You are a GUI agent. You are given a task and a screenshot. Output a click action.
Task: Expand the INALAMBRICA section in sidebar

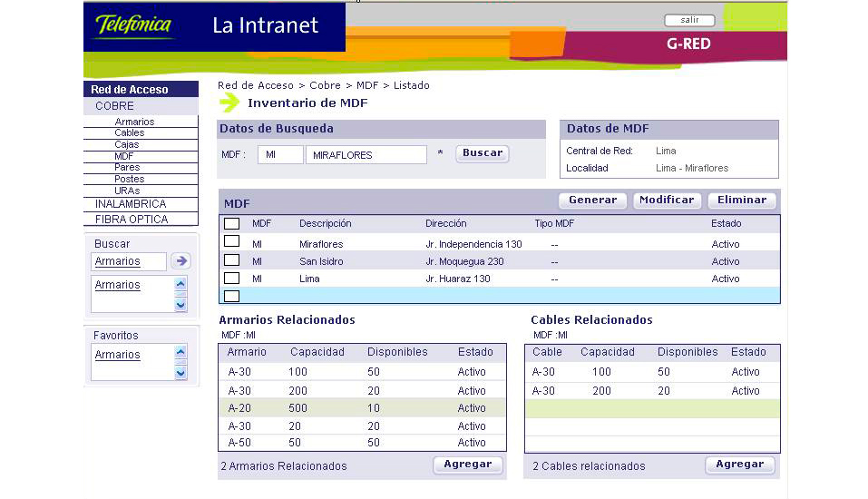[x=131, y=204]
